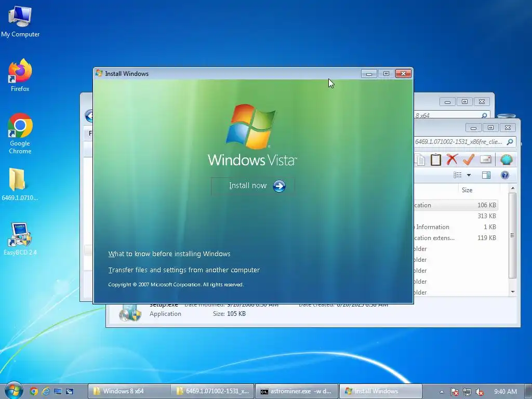Click the file list scroll up arrow
This screenshot has width=532, height=399.
click(x=513, y=188)
